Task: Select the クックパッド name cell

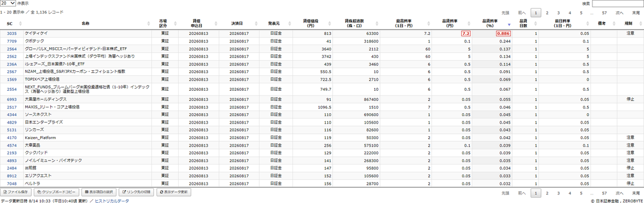Action: tap(87, 153)
